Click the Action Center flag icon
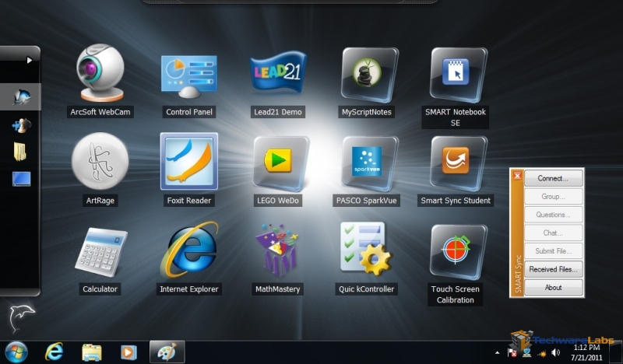 pyautogui.click(x=512, y=352)
